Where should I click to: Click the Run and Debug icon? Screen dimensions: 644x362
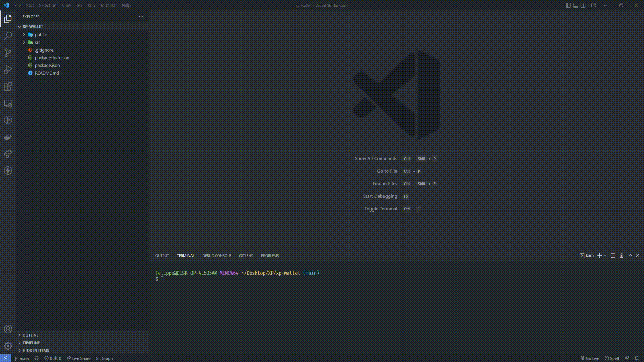[8, 69]
